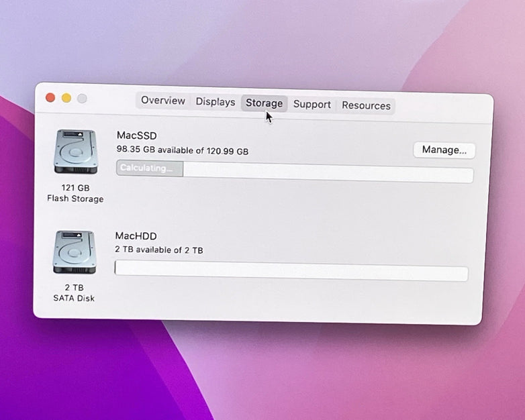Close the About This Mac window
The image size is (525, 420).
(x=50, y=97)
